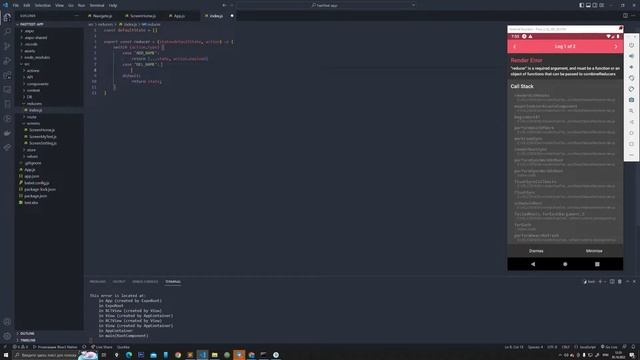640x360 pixels.
Task: Click emulator toolbar overview square button
Action: [631, 144]
